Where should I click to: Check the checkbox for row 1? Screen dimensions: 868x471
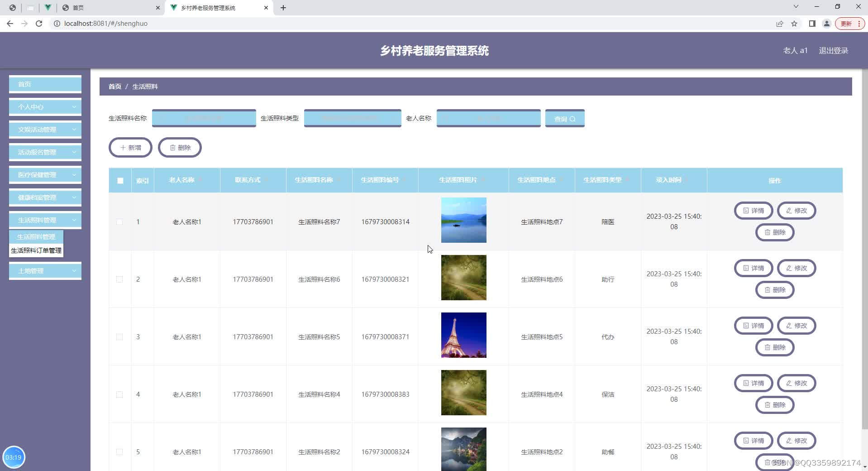(x=119, y=222)
